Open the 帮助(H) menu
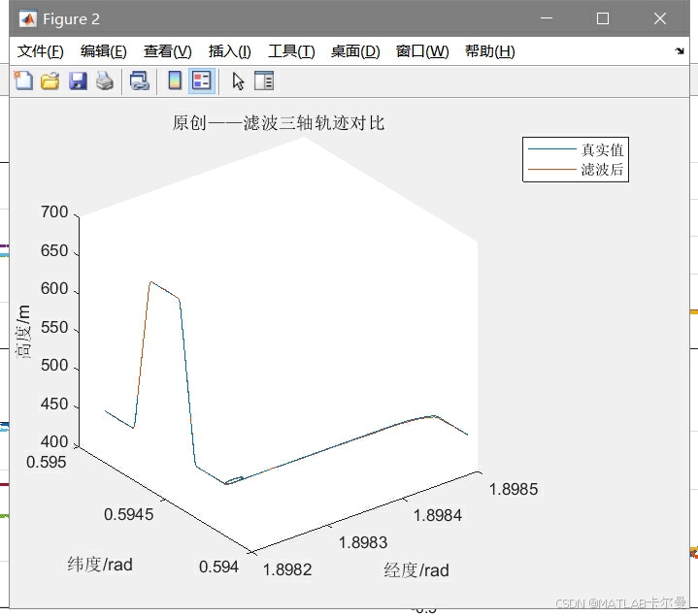Image resolution: width=698 pixels, height=616 pixels. (490, 51)
